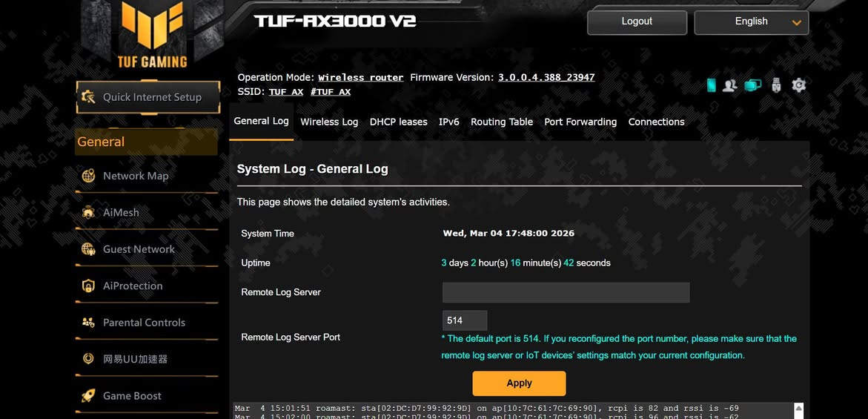Click the TUF_AX SSID link
Image resolution: width=868 pixels, height=419 pixels.
[286, 92]
